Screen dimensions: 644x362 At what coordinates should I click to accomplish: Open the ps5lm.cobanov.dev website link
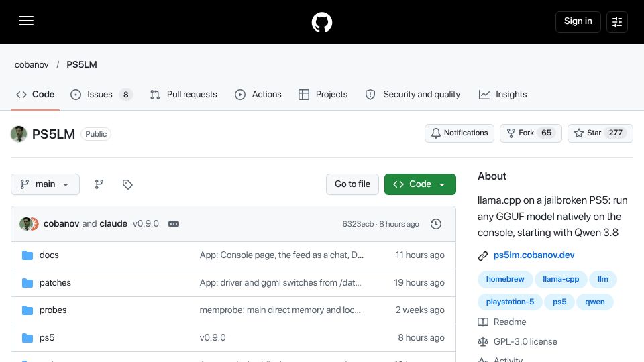[x=534, y=255]
